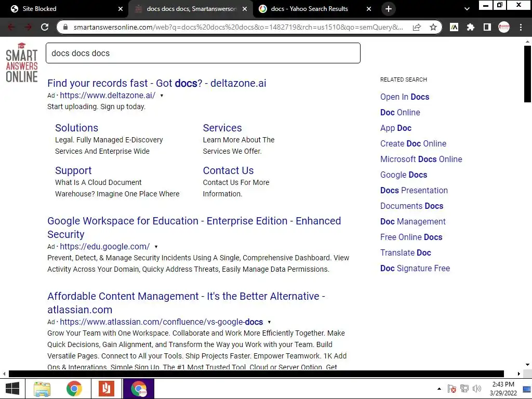Select related search Documents Docs

pos(411,206)
